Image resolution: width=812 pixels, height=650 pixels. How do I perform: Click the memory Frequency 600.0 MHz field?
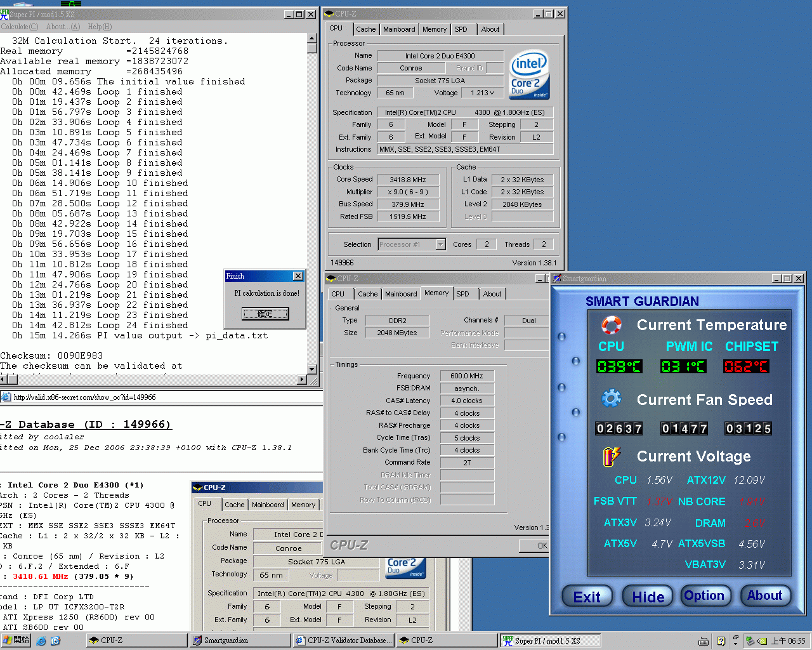(467, 376)
